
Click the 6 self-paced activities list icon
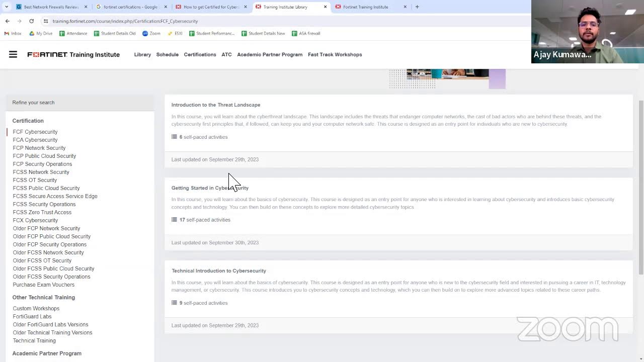pyautogui.click(x=174, y=137)
